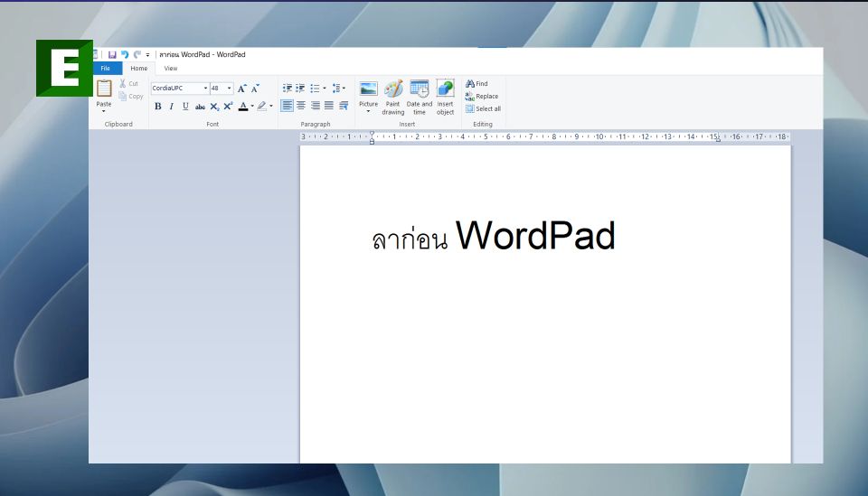868x496 pixels.
Task: Open the list style dropdown arrow
Action: click(325, 89)
